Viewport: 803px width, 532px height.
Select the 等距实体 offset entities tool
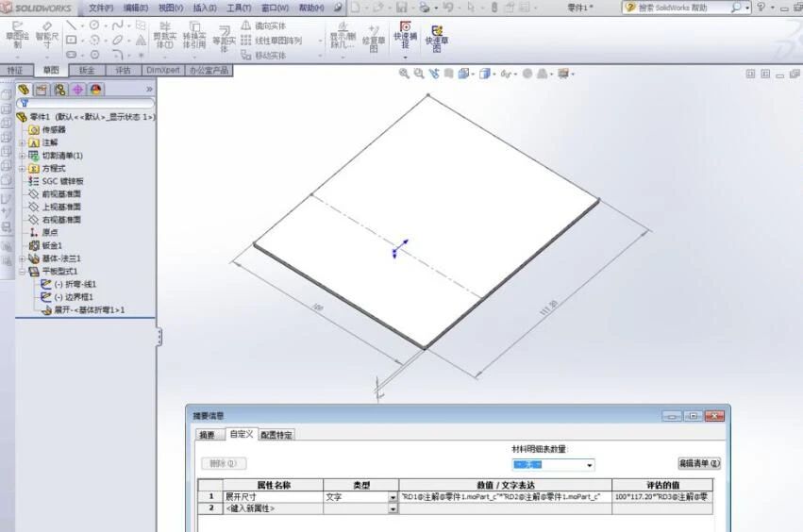click(224, 40)
